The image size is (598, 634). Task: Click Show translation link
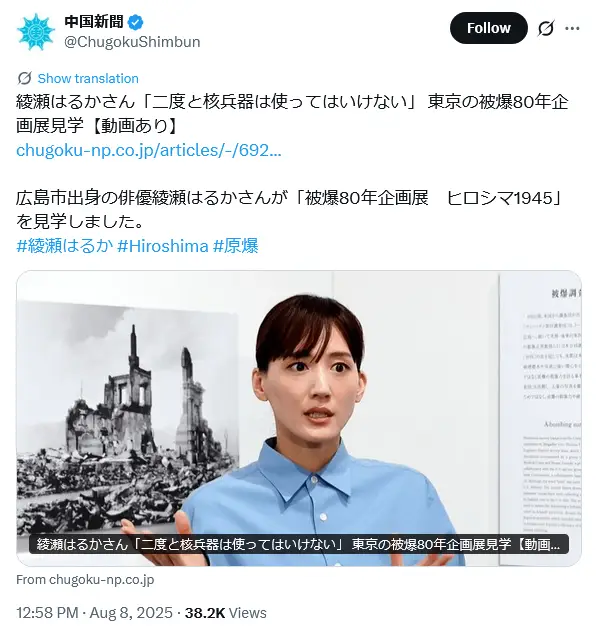[x=88, y=78]
